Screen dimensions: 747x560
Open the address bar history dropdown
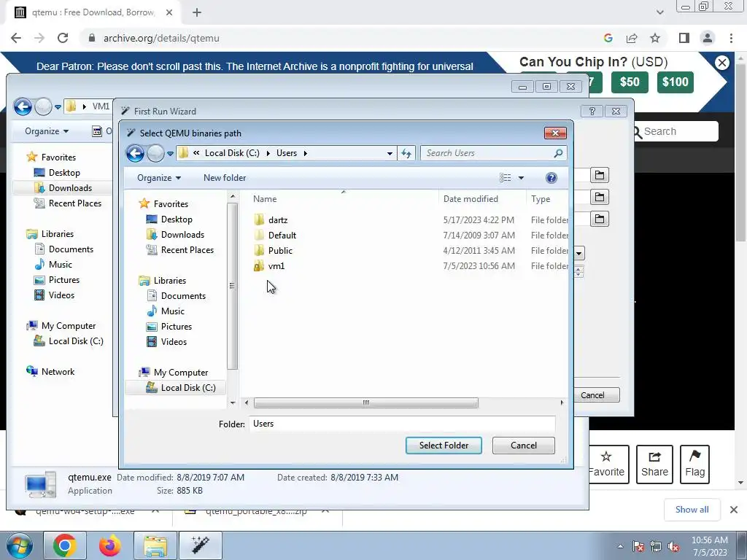[x=390, y=153]
